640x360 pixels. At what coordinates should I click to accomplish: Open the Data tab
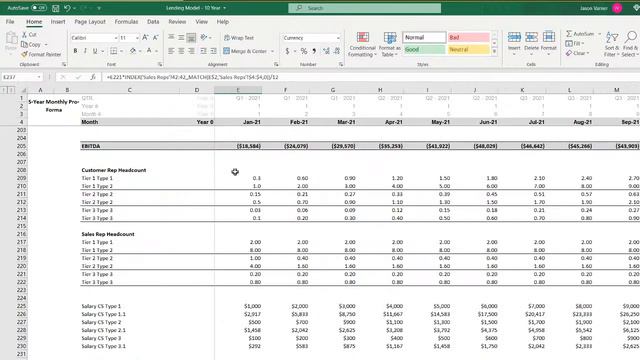(153, 22)
